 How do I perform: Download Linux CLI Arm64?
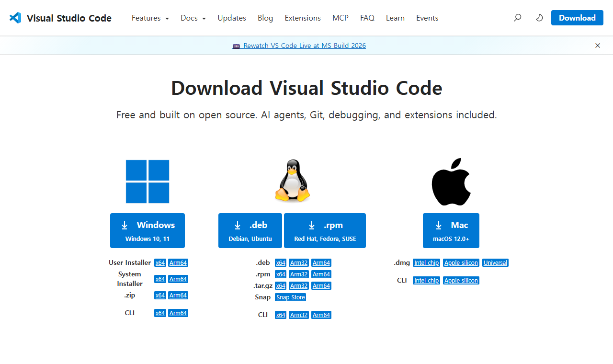point(321,315)
